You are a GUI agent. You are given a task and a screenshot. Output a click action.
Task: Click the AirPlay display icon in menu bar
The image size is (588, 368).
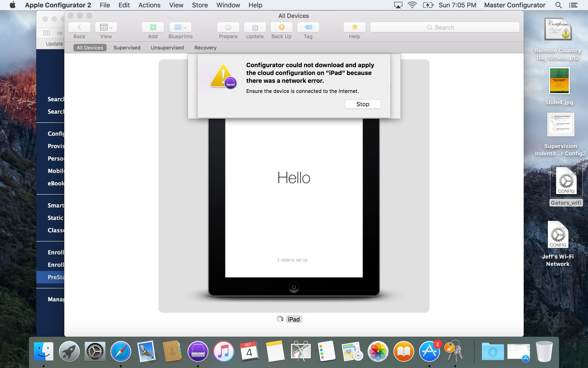pyautogui.click(x=398, y=5)
